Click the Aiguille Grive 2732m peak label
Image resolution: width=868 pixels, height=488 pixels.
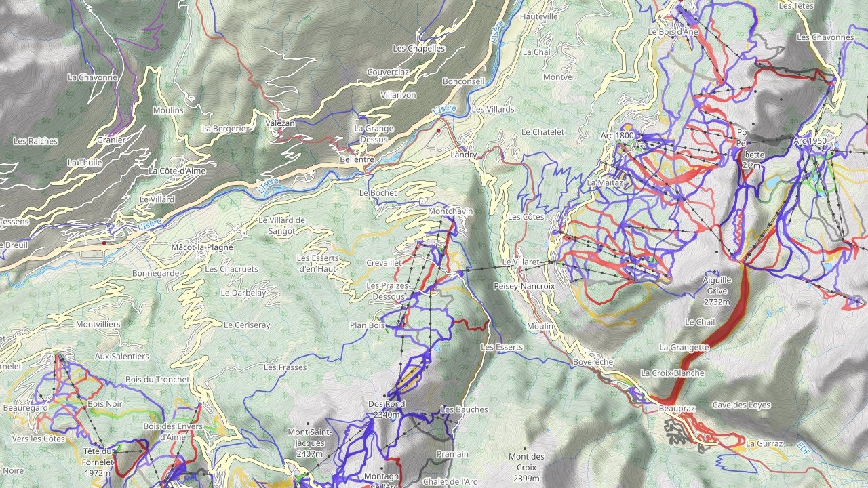(x=717, y=291)
